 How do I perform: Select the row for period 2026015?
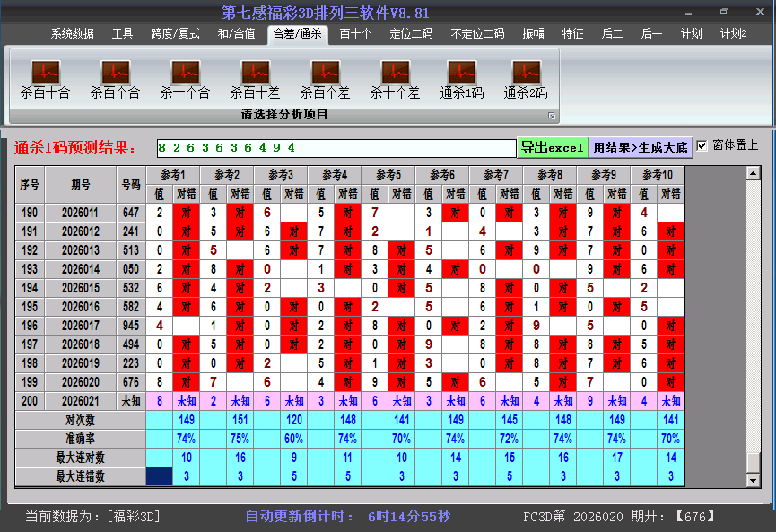pos(81,288)
